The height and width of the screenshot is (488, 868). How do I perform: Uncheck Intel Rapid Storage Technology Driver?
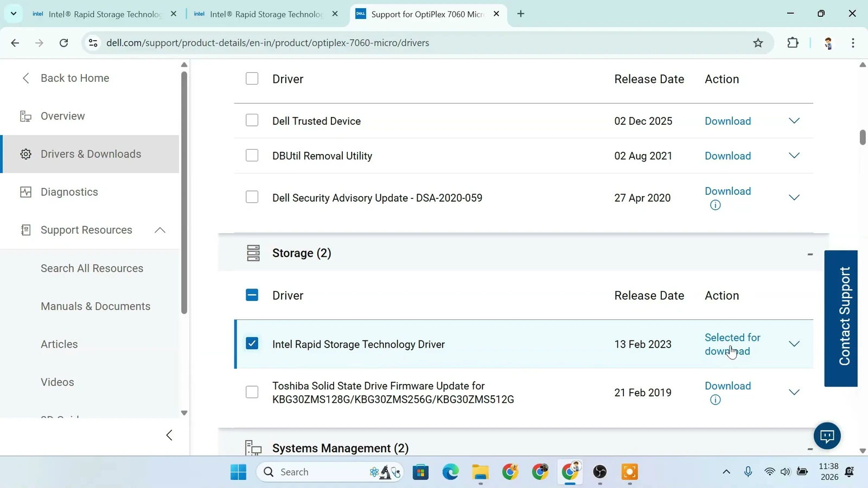click(x=252, y=343)
